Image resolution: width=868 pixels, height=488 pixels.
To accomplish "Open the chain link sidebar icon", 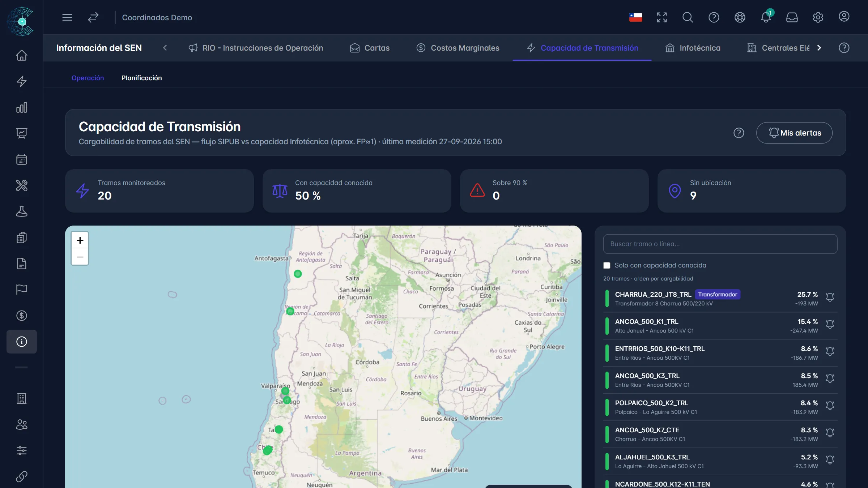I will pos(22,477).
